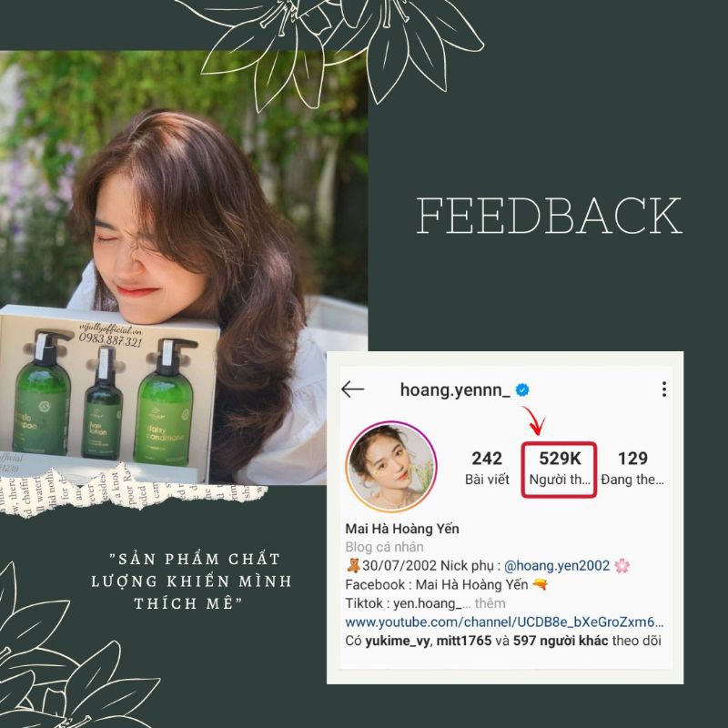Click the yukime_vy mutual follower name
This screenshot has height=728, width=728.
(x=399, y=641)
